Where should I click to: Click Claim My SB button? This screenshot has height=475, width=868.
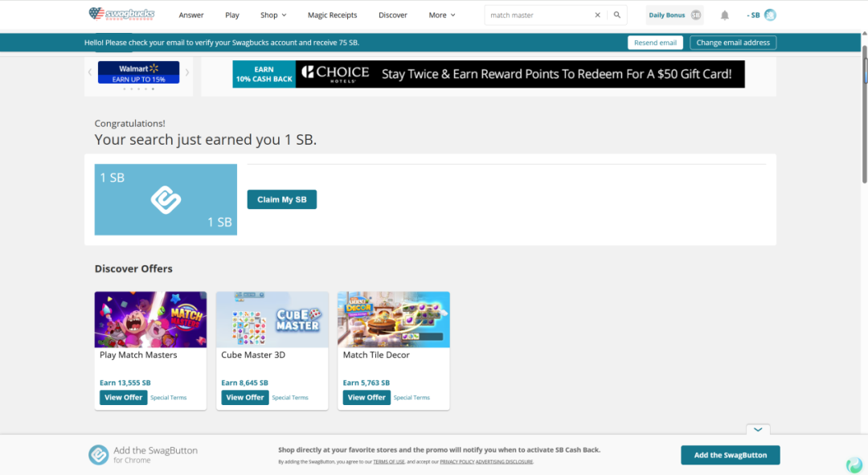tap(282, 199)
